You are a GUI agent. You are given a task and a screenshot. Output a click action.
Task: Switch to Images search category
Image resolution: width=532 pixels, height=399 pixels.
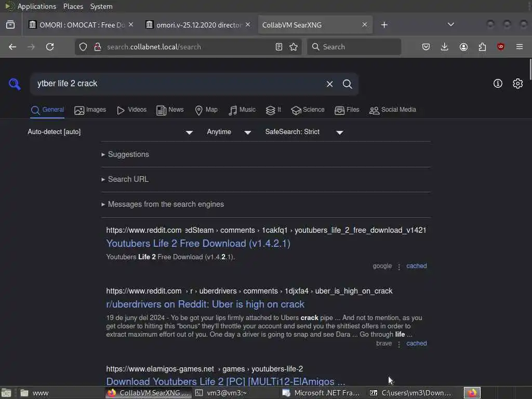90,110
